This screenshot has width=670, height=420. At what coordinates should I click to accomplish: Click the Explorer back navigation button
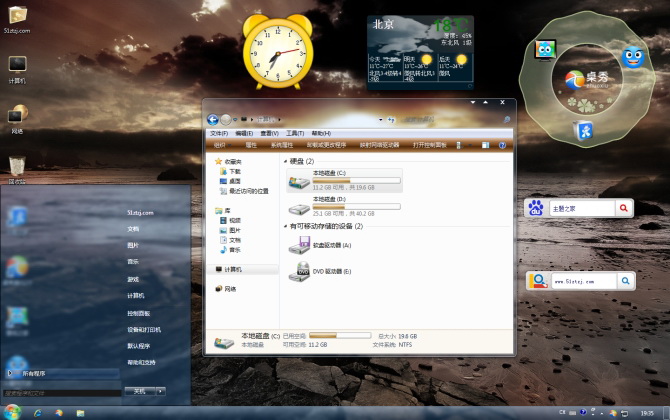tap(213, 119)
